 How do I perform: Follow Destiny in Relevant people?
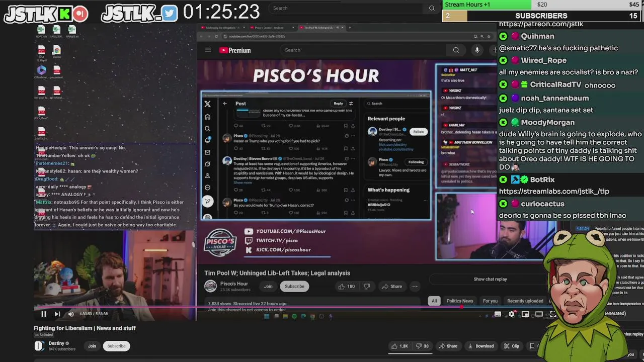pyautogui.click(x=418, y=132)
